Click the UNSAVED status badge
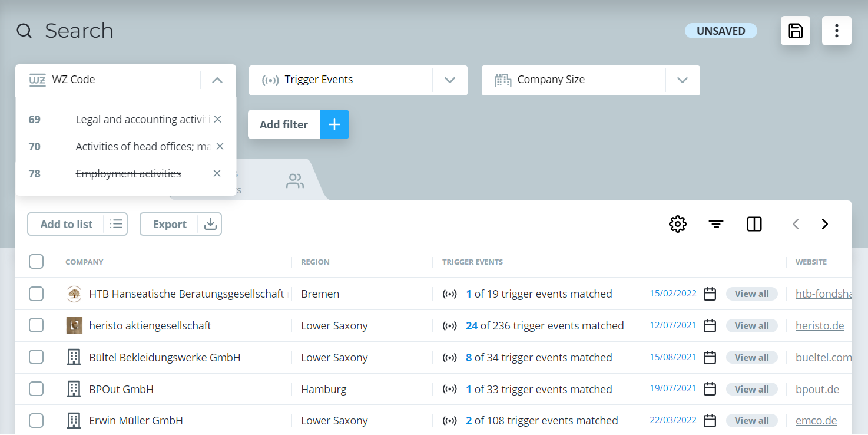868x435 pixels. pyautogui.click(x=721, y=31)
